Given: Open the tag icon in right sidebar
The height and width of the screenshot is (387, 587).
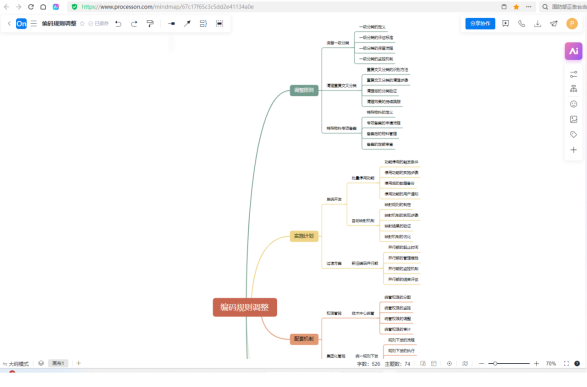Looking at the screenshot, I should tap(573, 134).
